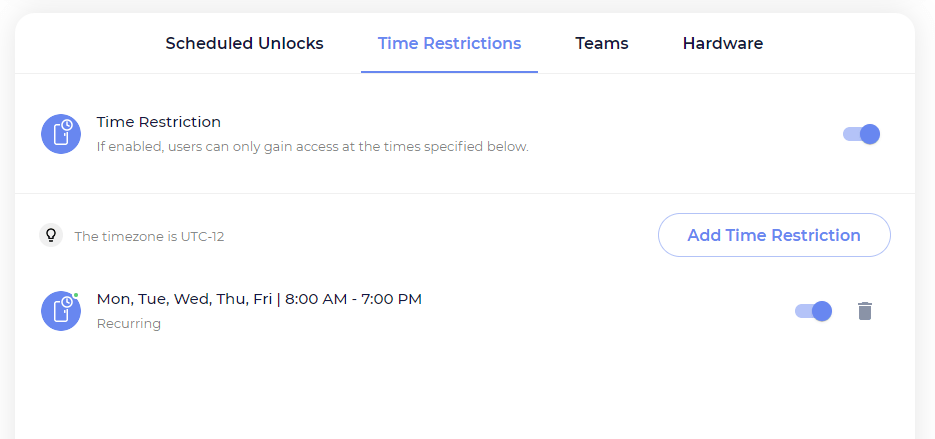
Task: Click the blue underline beneath Time Restrictions tab
Action: tap(450, 72)
